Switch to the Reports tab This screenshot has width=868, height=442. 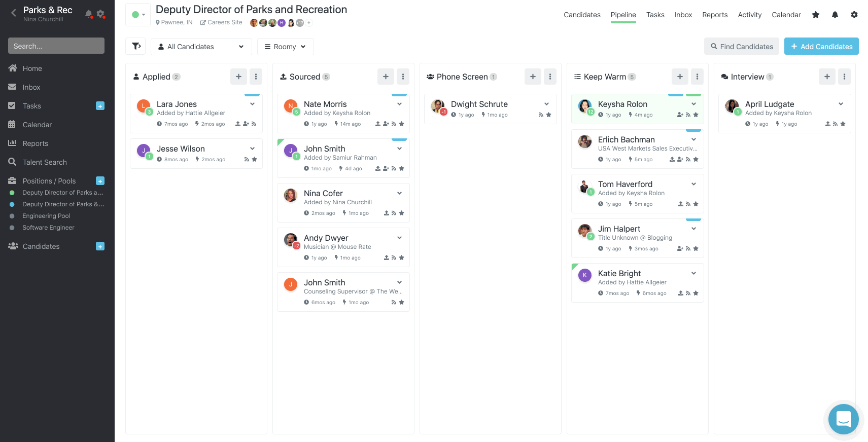715,15
